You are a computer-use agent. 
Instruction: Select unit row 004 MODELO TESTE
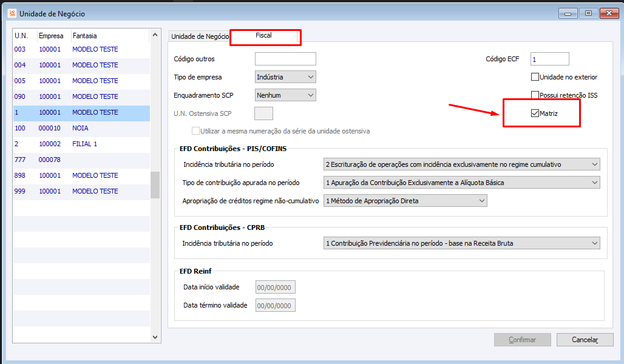click(81, 66)
